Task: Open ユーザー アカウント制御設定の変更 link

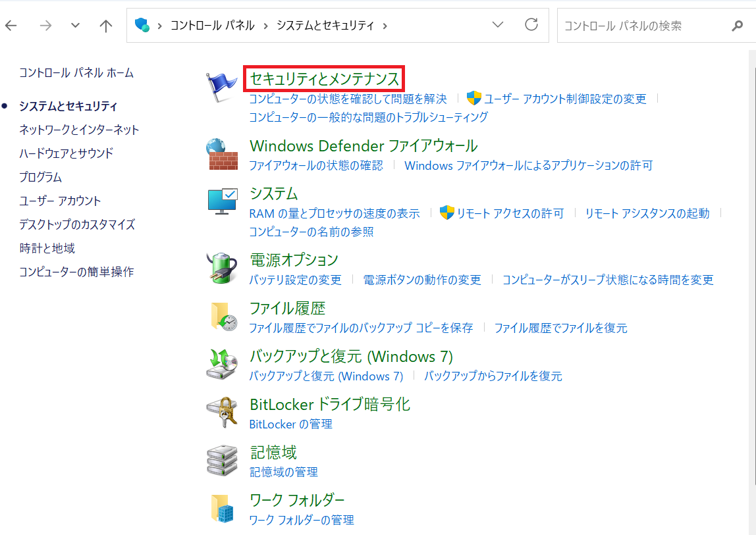Action: 565,99
